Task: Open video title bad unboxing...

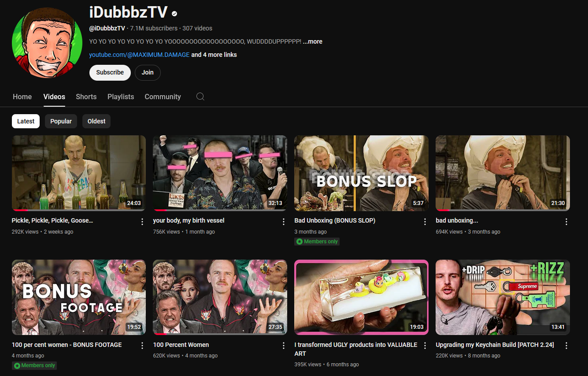Action: (x=457, y=220)
